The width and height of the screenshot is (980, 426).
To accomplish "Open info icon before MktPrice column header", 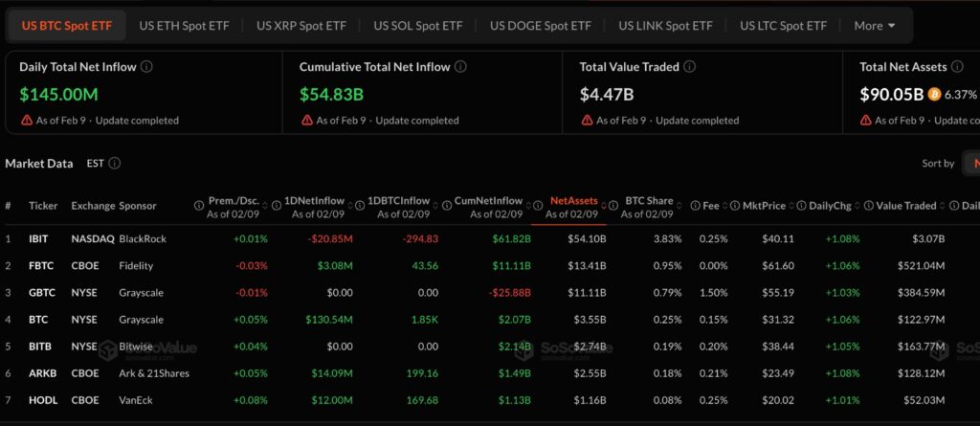I will (734, 206).
